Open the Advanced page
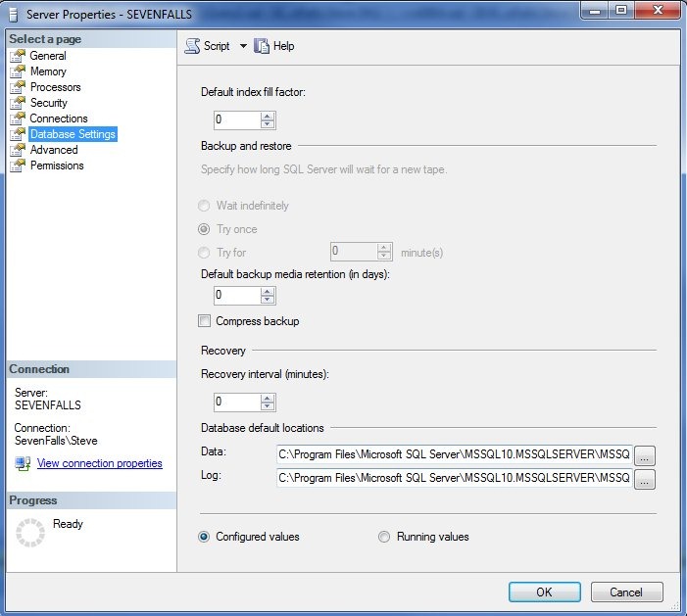This screenshot has height=616, width=687. tap(54, 150)
